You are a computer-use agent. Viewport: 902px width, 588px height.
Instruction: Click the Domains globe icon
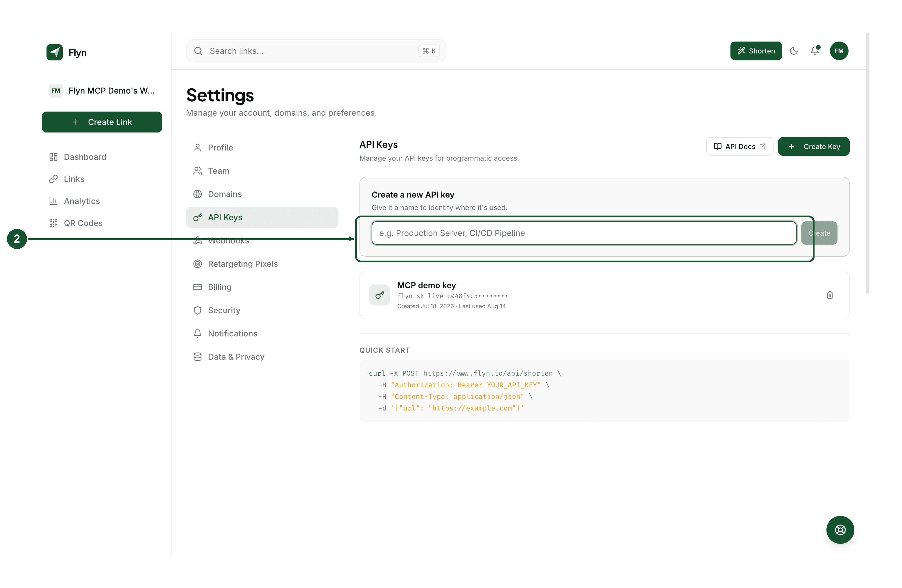[x=197, y=194]
